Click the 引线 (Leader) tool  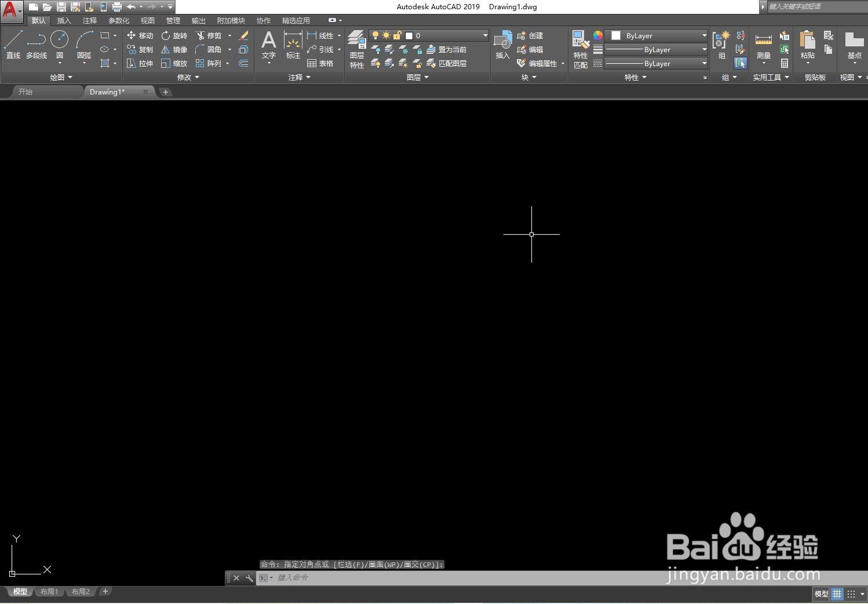click(320, 49)
